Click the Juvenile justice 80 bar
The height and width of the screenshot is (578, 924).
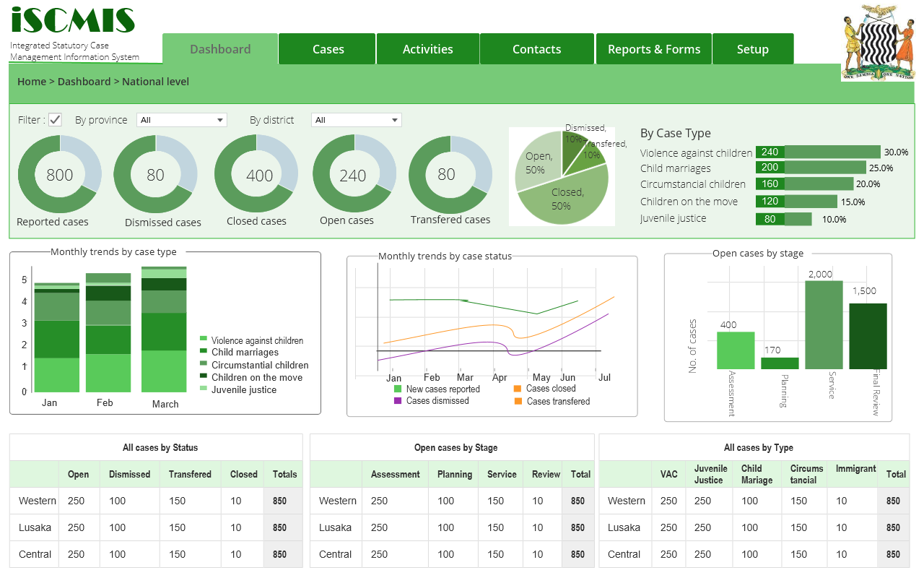[783, 219]
